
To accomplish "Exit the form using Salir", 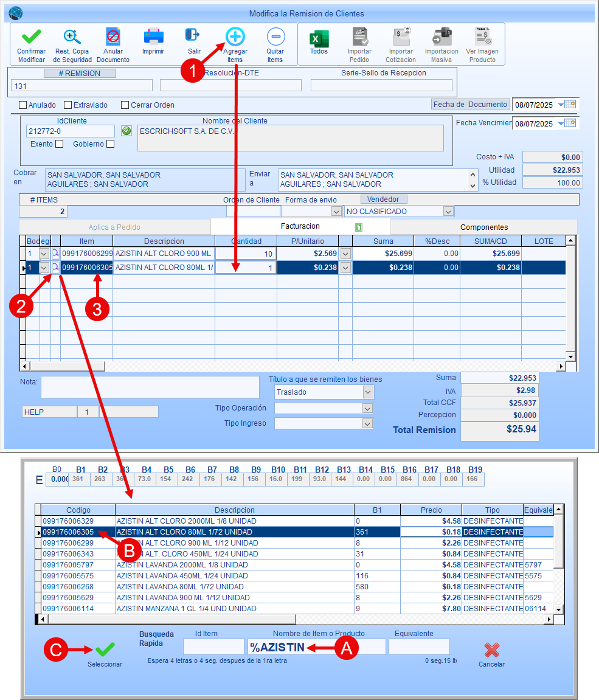I will (192, 35).
